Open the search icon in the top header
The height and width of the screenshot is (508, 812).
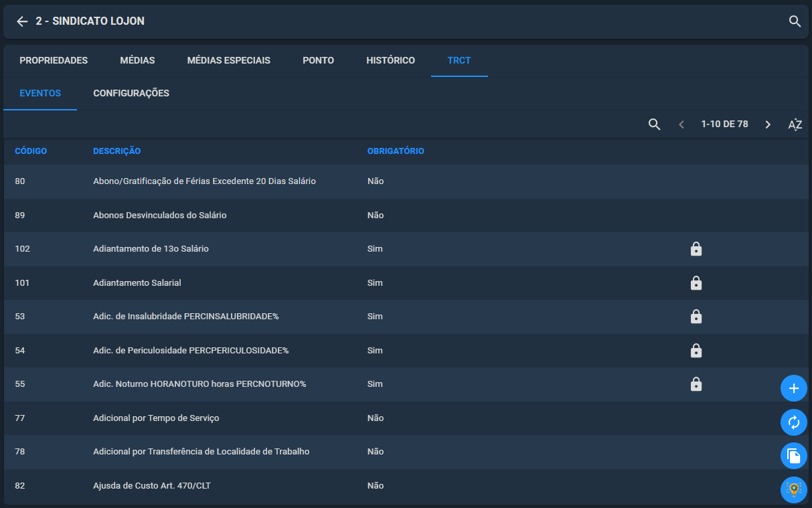(x=795, y=21)
